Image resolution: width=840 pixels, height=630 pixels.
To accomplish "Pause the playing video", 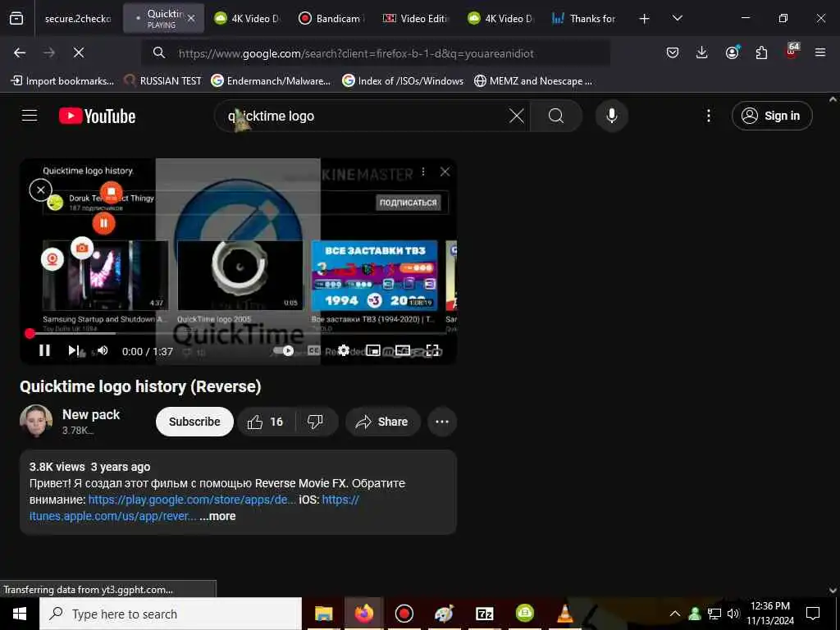I will point(44,350).
